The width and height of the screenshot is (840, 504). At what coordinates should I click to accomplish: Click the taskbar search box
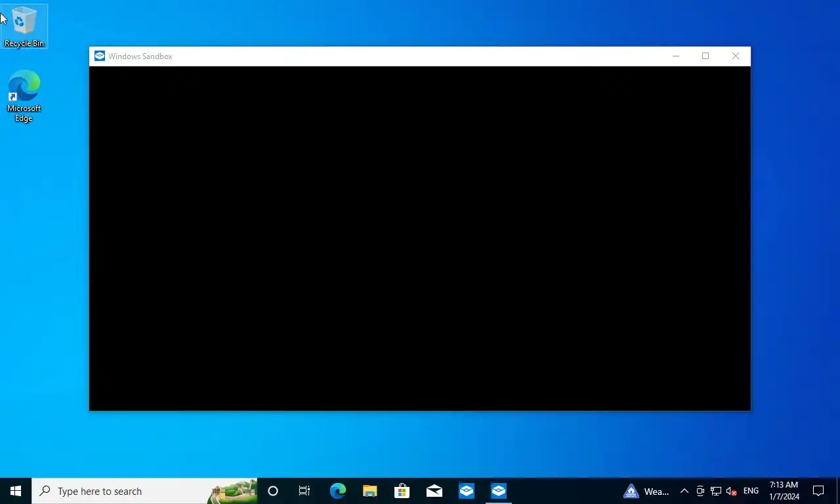144,491
